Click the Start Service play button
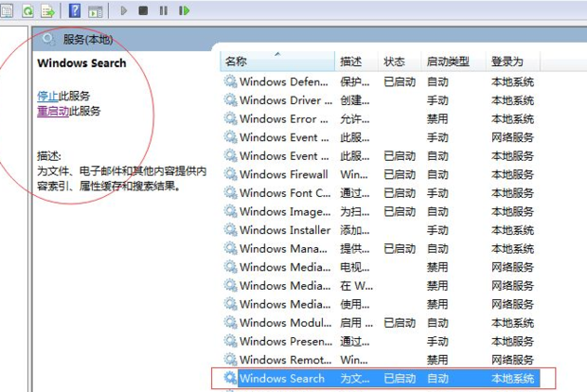The height and width of the screenshot is (392, 587). [123, 10]
